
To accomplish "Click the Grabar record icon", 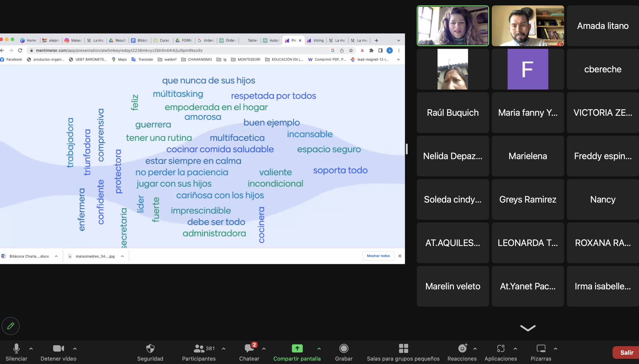I will (x=344, y=348).
